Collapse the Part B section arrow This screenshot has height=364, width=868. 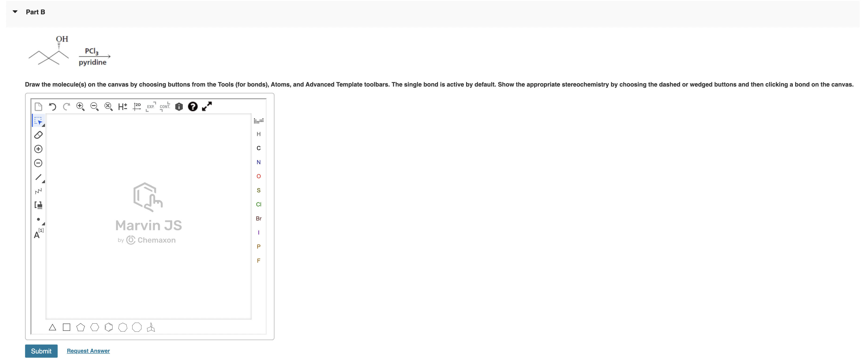click(15, 12)
